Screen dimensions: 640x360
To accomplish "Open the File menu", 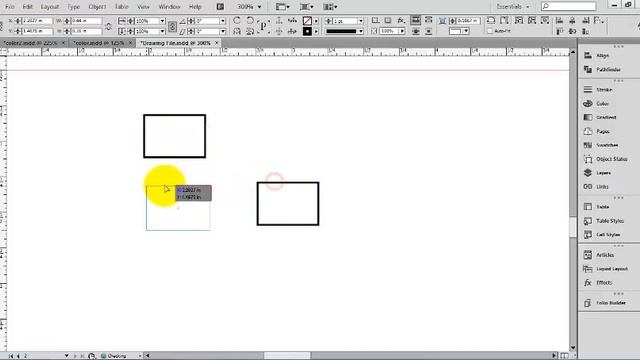I will [x=10, y=7].
